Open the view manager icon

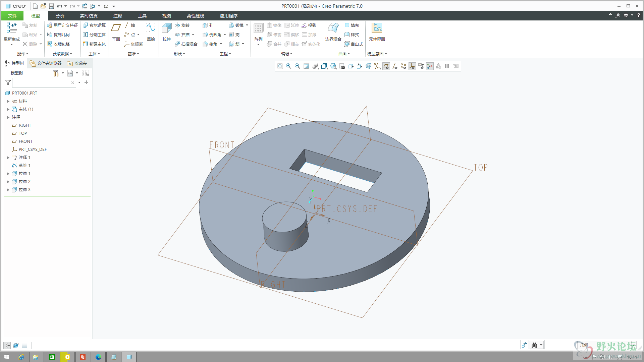342,66
